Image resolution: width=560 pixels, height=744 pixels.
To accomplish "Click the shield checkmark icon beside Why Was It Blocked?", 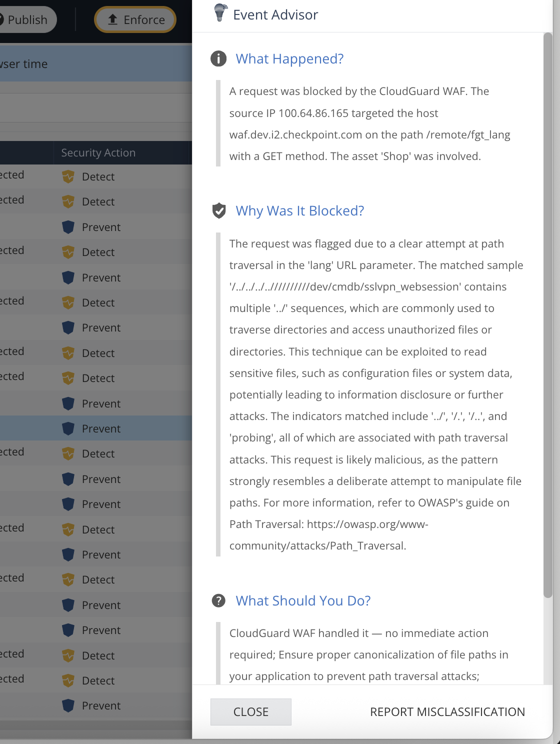I will (x=219, y=211).
